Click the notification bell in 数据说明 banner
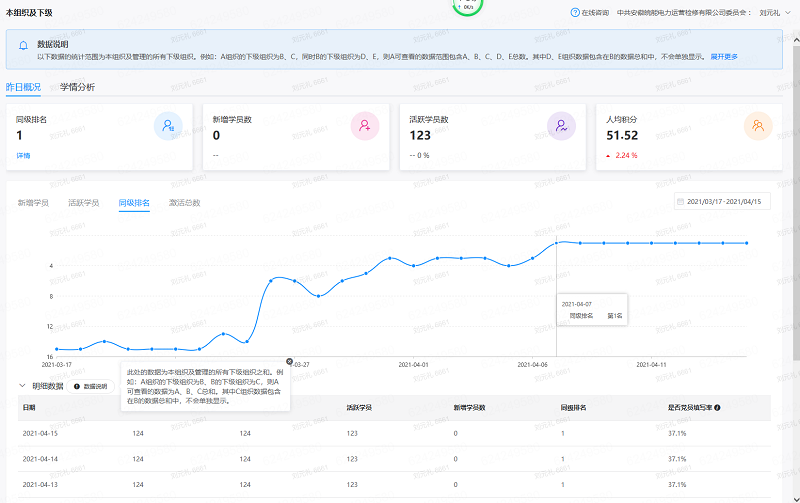 click(23, 45)
